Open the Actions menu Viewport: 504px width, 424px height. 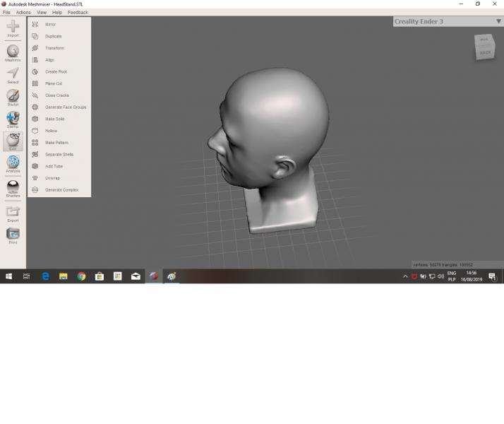[23, 12]
